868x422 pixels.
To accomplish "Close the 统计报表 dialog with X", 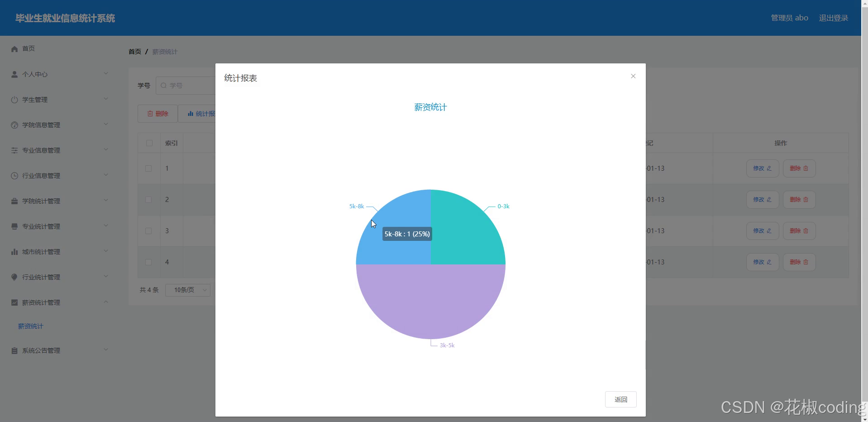I will click(x=633, y=76).
